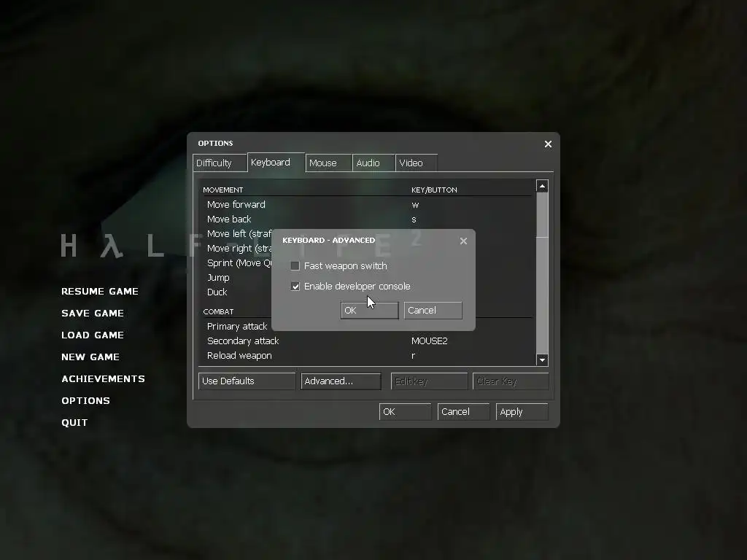Switch to the Video tab
The image size is (747, 560).
[x=416, y=163]
